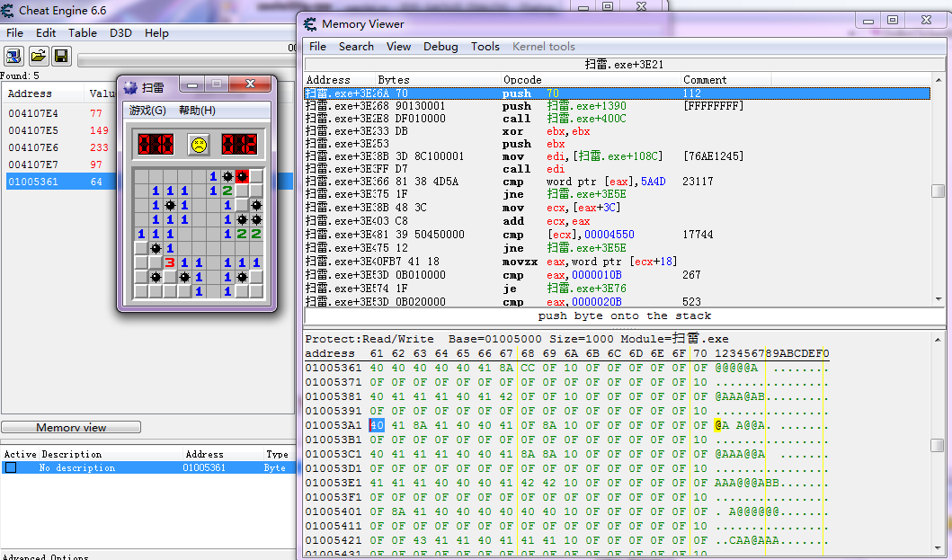Click the Memory view button

point(71,428)
